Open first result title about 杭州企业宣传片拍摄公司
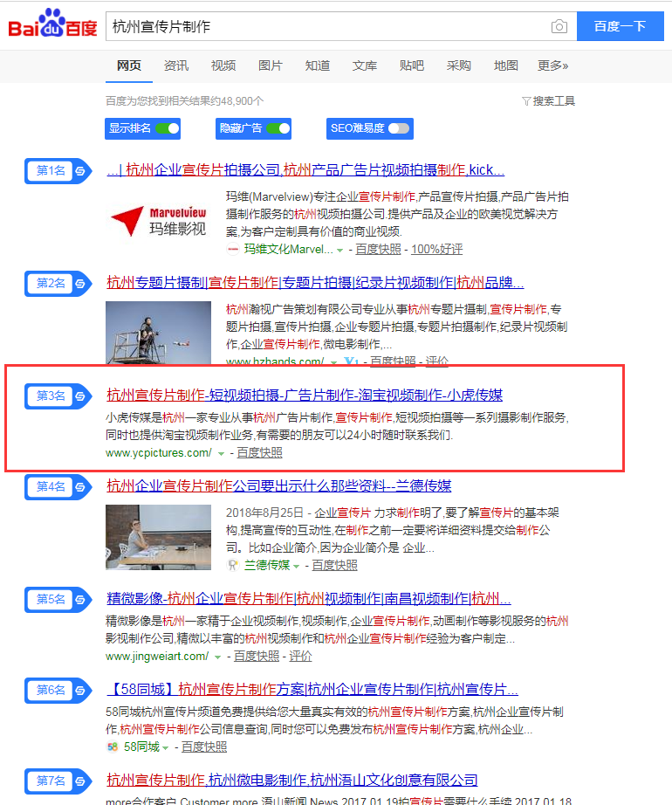Viewport: 672px width, 805px height. (x=305, y=170)
